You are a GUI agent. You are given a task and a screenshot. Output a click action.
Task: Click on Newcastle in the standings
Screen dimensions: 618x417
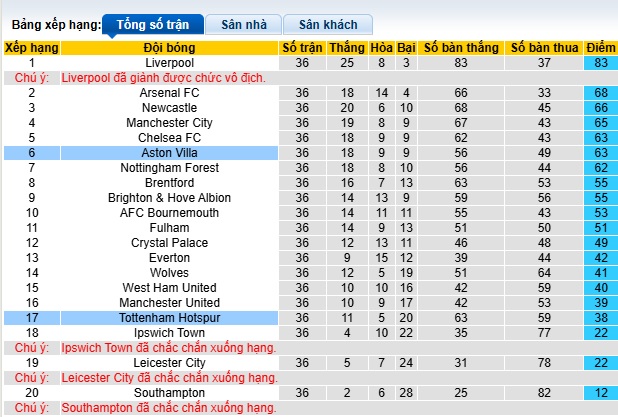pyautogui.click(x=169, y=108)
